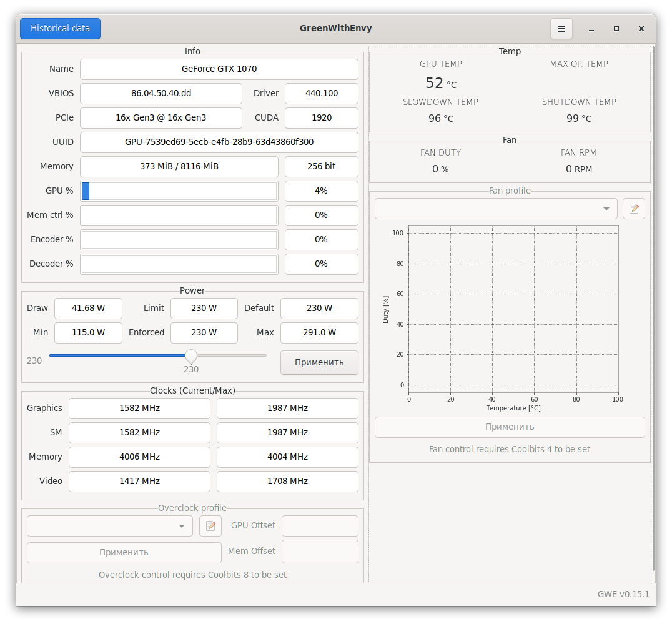Click the VBIOS value 86.04.50.40.dd

(161, 94)
